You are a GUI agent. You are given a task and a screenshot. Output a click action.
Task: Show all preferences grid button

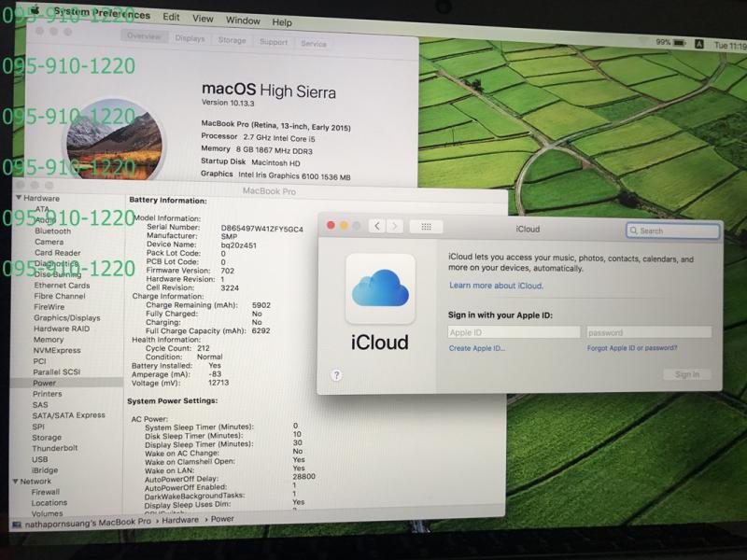point(426,227)
